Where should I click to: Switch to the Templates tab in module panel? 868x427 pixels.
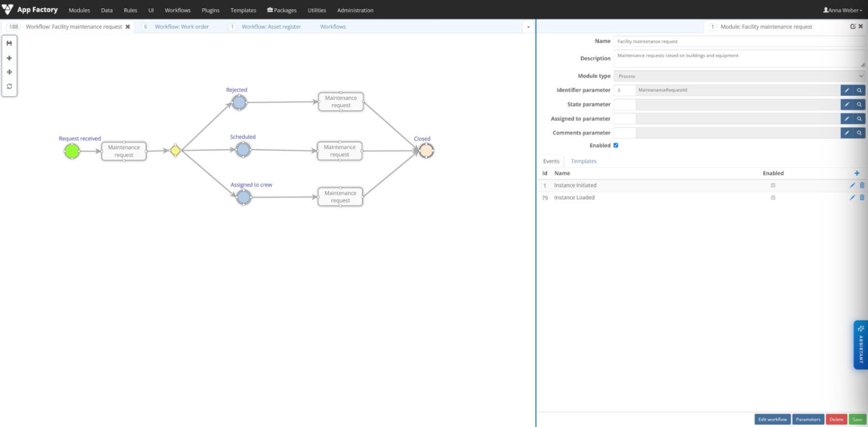tap(583, 161)
